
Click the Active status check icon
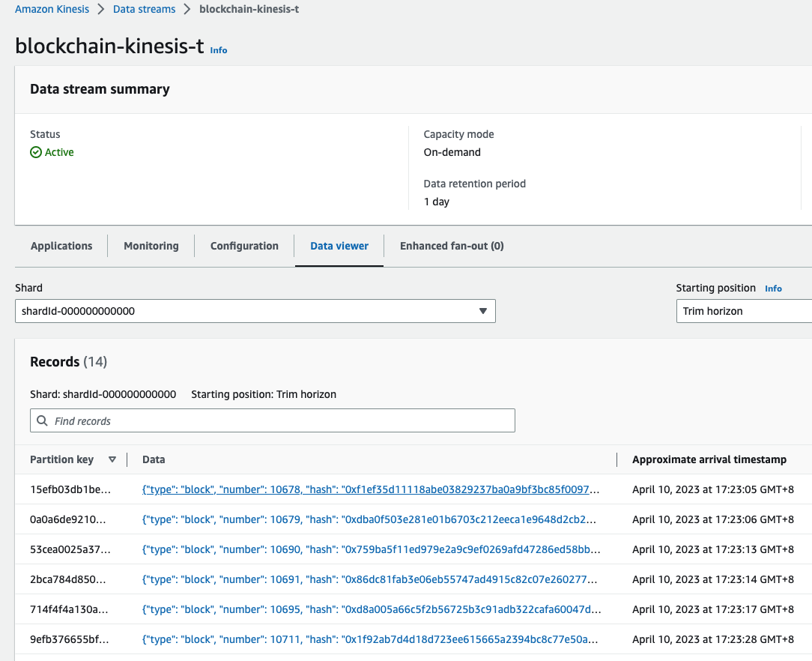36,152
